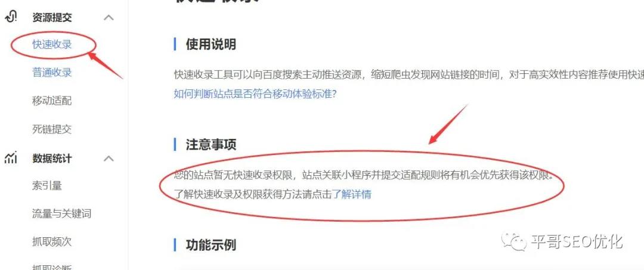Open 如何判断站点是否符合移动体验标准 link
This screenshot has height=270, width=644.
coord(255,94)
